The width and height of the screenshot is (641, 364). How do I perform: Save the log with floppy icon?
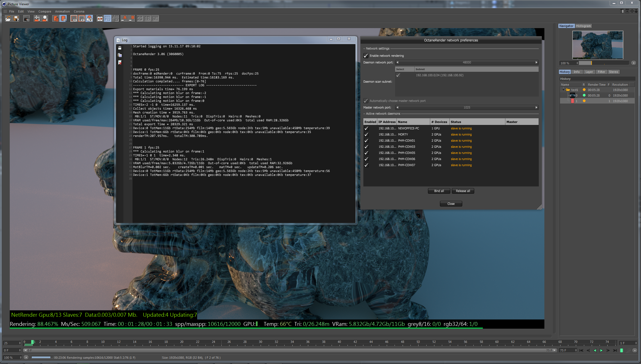click(120, 48)
